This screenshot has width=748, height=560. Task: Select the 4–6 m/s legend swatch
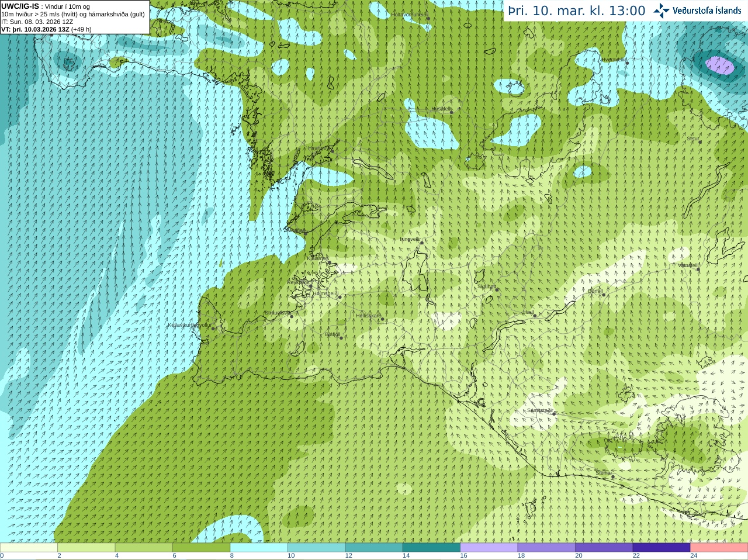click(144, 548)
